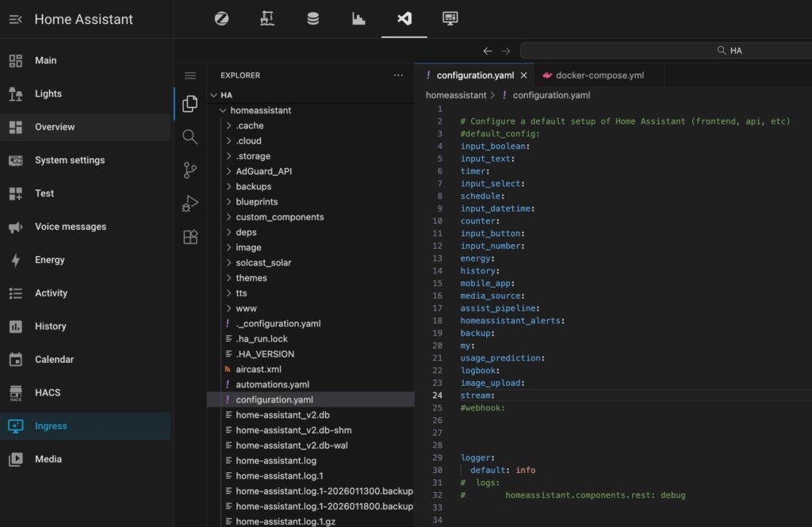The image size is (812, 527).
Task: Open the Run and Debug view
Action: coord(190,204)
